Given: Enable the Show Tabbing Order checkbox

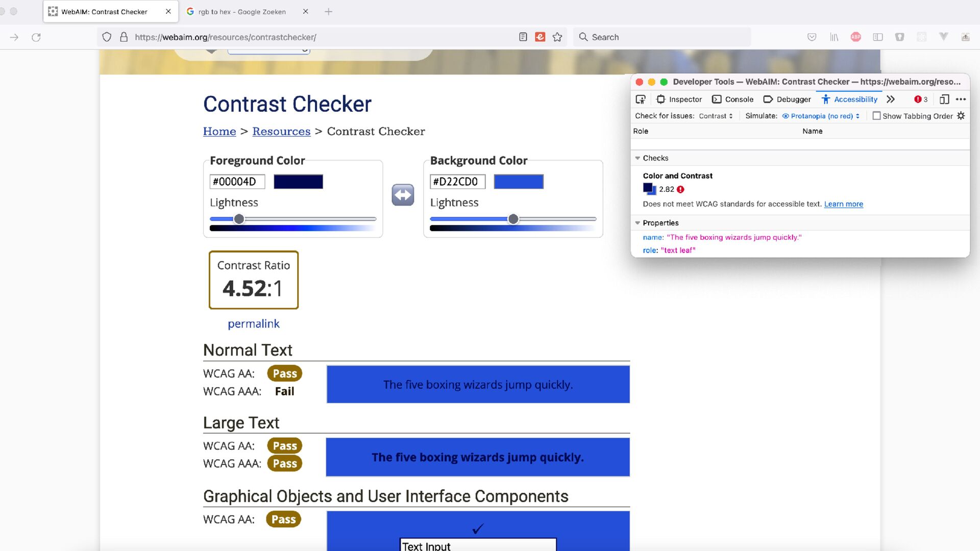Looking at the screenshot, I should pos(876,116).
